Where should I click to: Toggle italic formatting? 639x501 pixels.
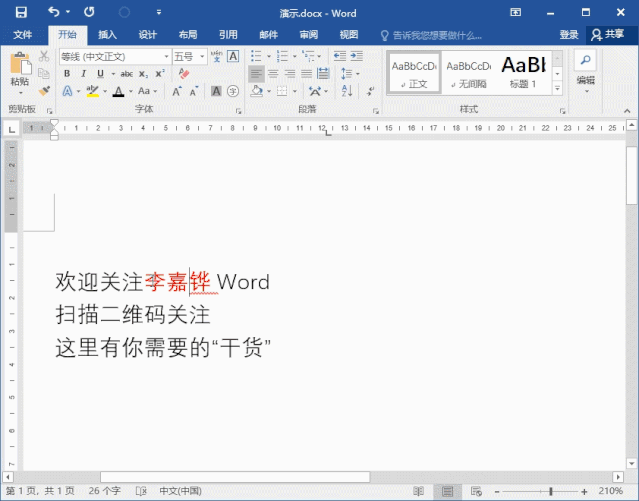[x=84, y=74]
